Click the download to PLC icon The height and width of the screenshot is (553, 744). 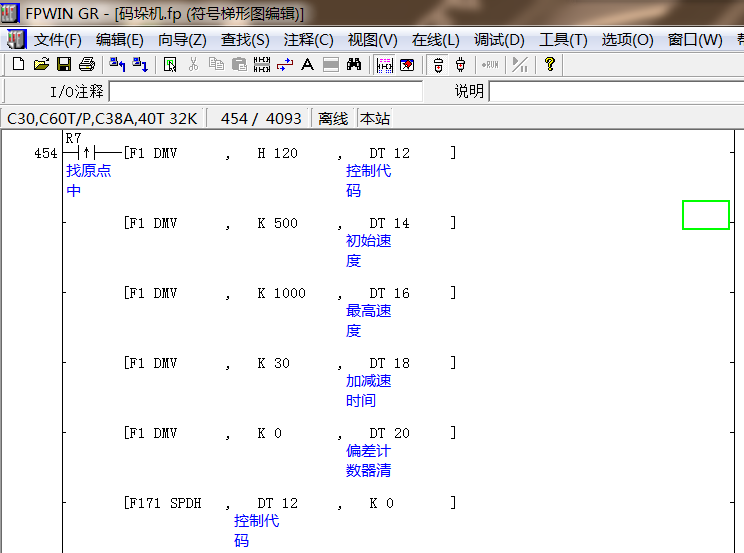click(140, 65)
